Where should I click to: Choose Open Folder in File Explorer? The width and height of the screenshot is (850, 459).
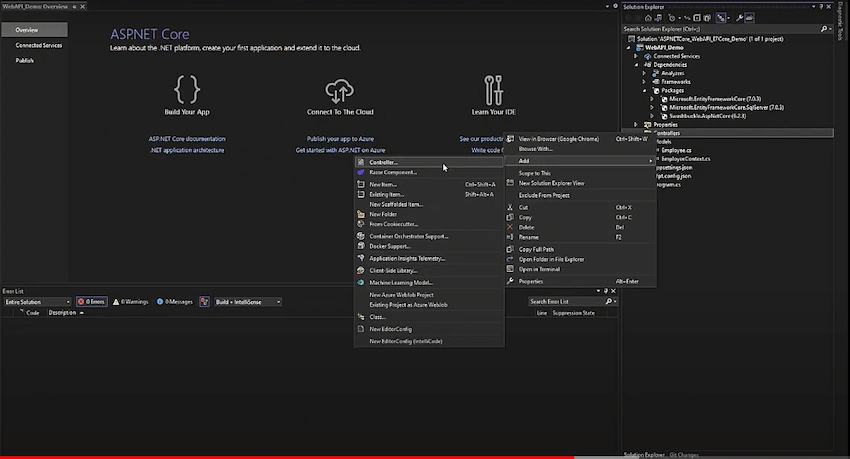pyautogui.click(x=580, y=259)
